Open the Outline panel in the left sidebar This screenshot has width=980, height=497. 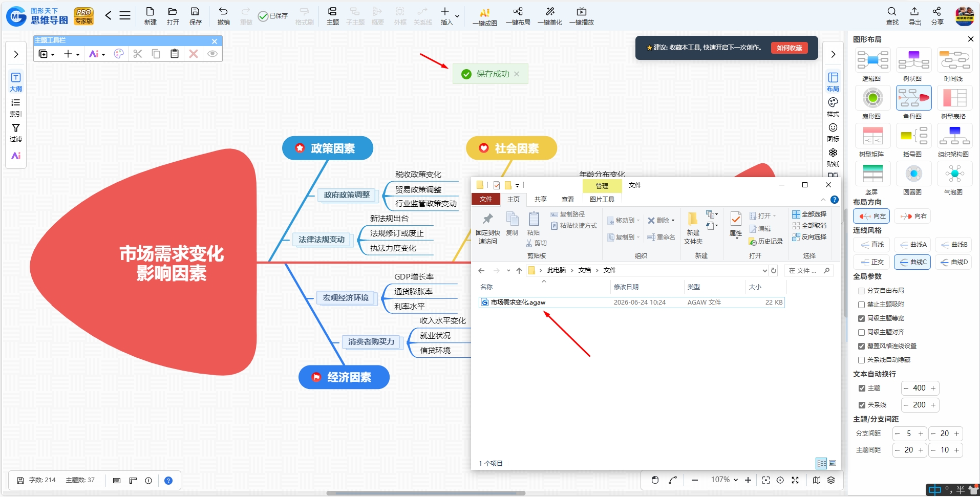click(x=16, y=82)
